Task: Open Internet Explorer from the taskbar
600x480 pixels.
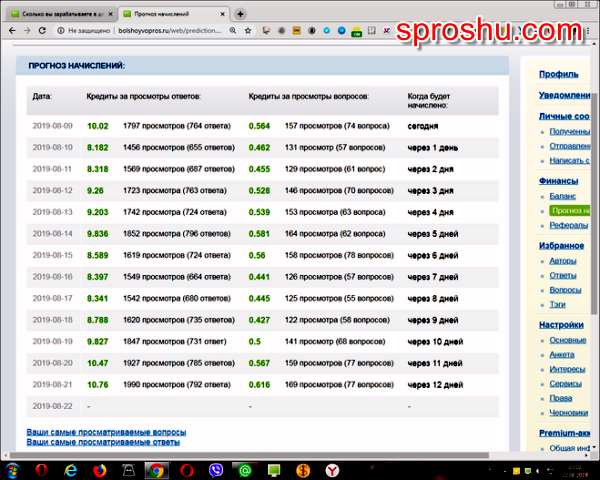Action: (71, 469)
